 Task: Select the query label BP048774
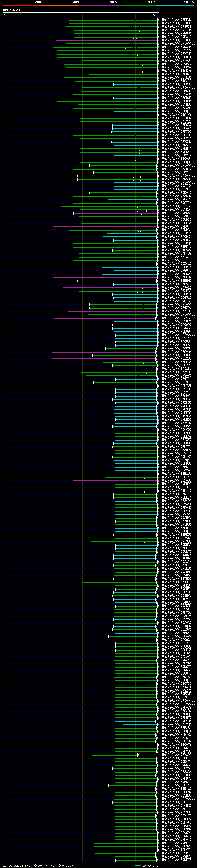point(11,10)
